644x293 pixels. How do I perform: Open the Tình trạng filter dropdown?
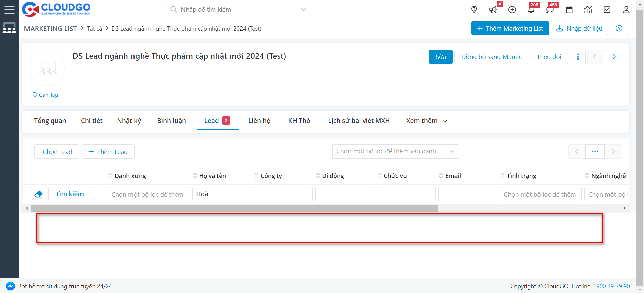point(540,194)
